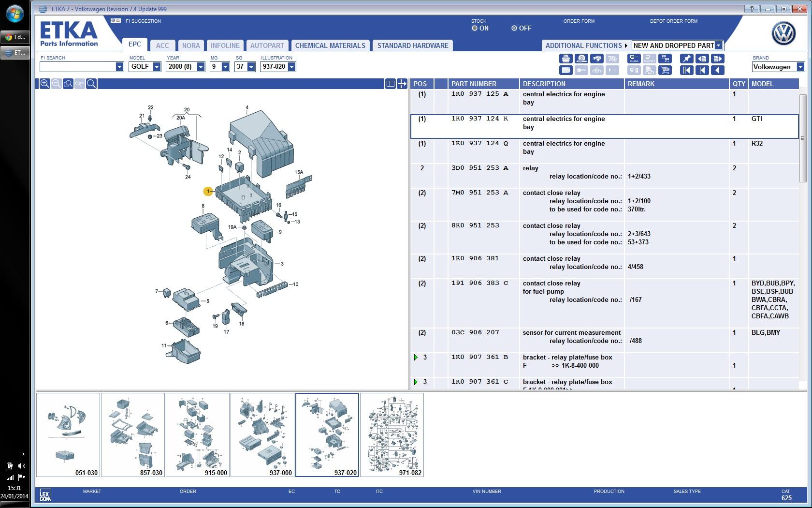The image size is (812, 508).
Task: Select part row 1K0 937 124 Q
Action: pos(604,151)
